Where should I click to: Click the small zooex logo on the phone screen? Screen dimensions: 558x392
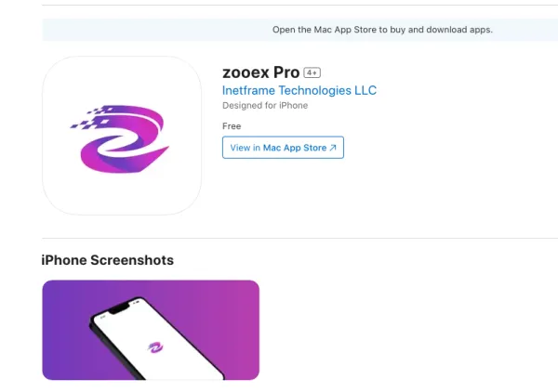coord(155,346)
